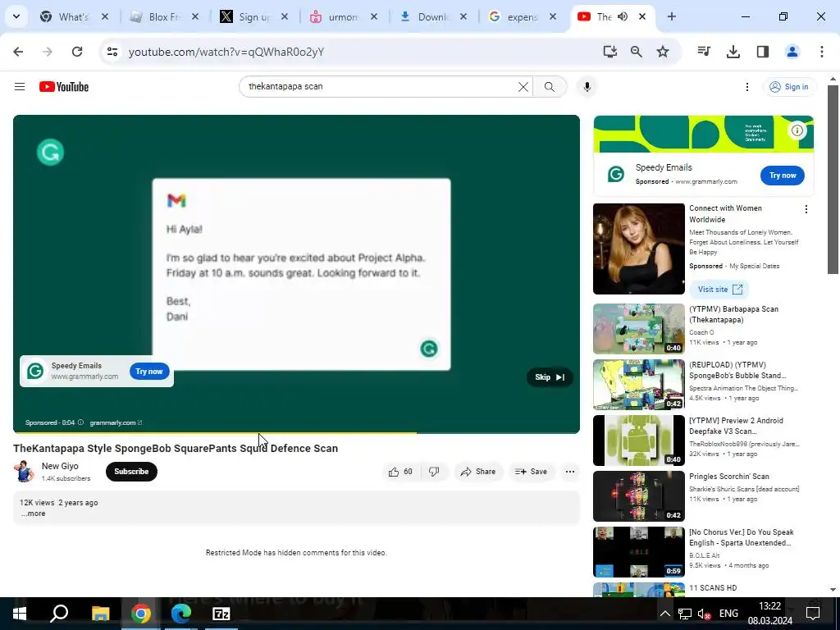This screenshot has height=630, width=840.
Task: Open New Giyo channel avatar
Action: [24, 472]
